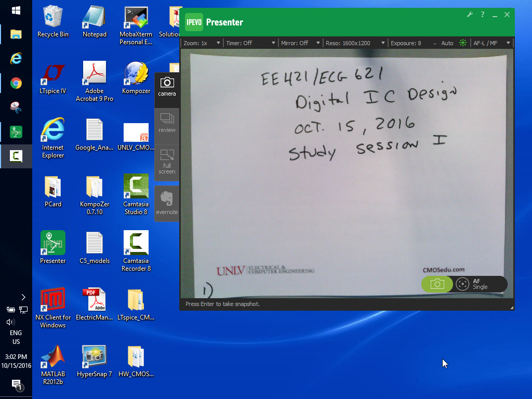The width and height of the screenshot is (532, 399).
Task: Open the LTspice_CM... folder
Action: tap(136, 304)
